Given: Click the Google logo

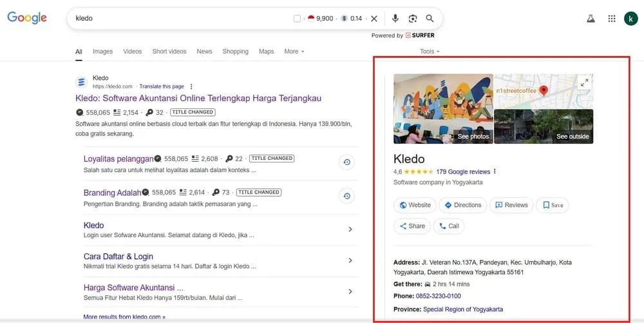Looking at the screenshot, I should pos(26,17).
